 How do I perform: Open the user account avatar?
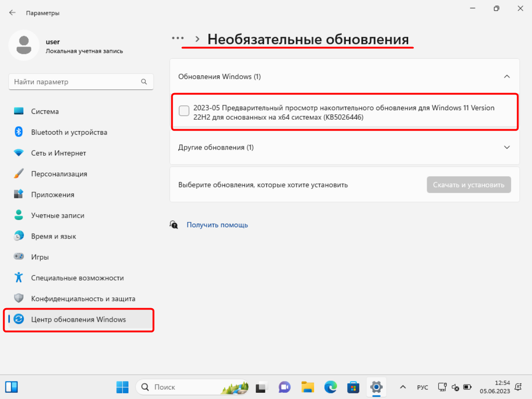24,45
